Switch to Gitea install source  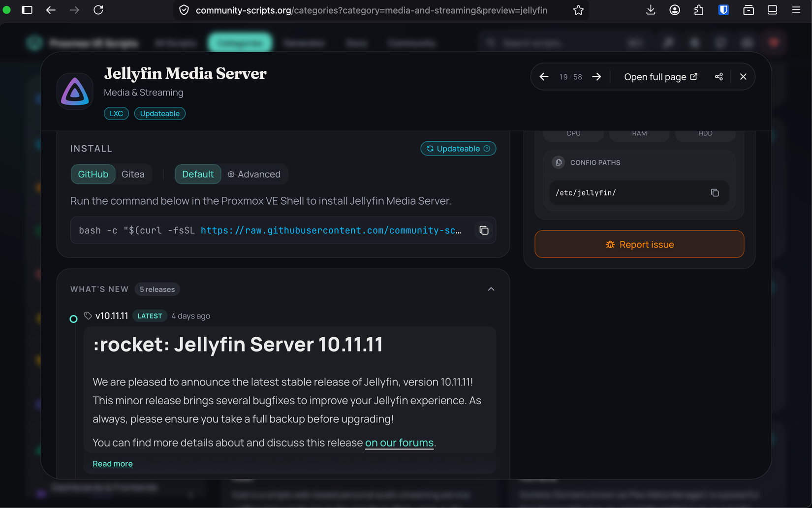point(133,174)
